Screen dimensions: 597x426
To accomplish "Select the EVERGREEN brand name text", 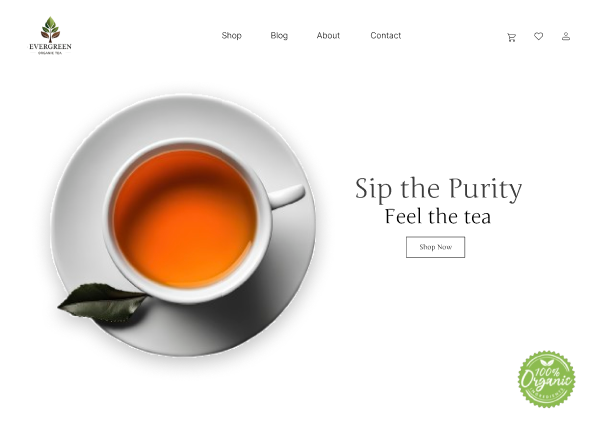I will [50, 47].
